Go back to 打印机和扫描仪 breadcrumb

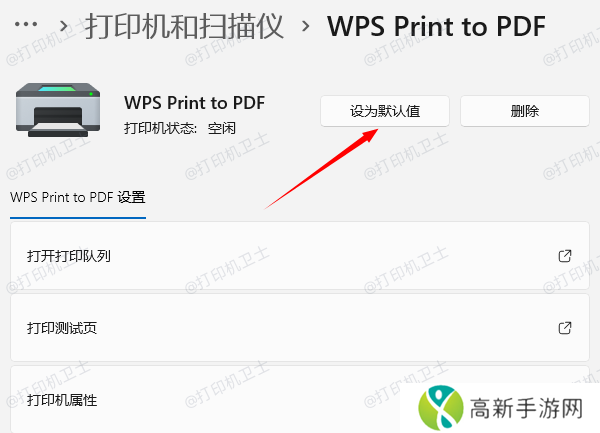[x=184, y=26]
